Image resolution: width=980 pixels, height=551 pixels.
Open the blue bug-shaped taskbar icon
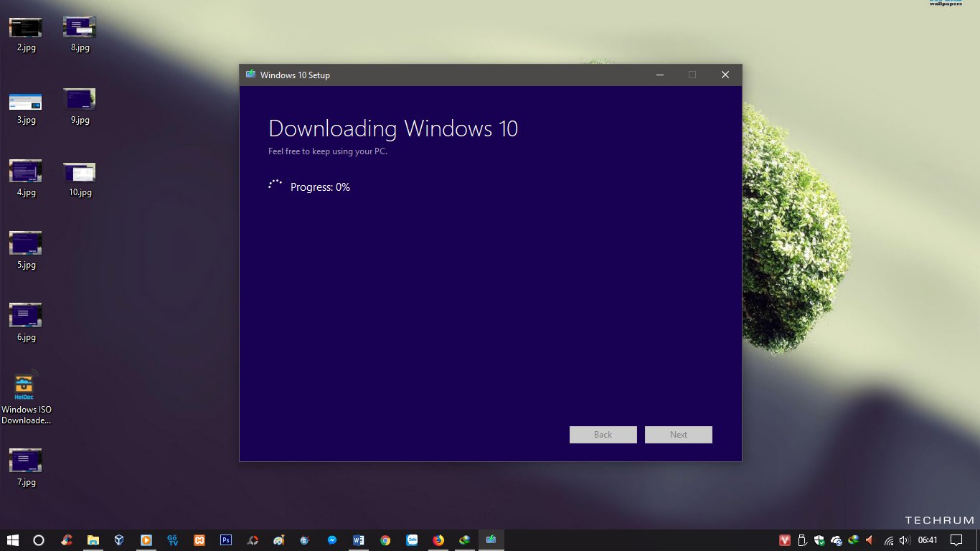[306, 540]
